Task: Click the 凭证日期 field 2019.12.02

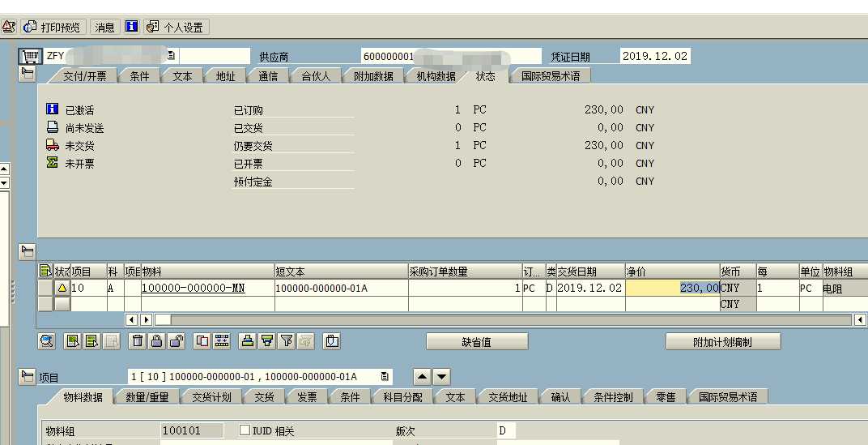Action: [x=655, y=56]
